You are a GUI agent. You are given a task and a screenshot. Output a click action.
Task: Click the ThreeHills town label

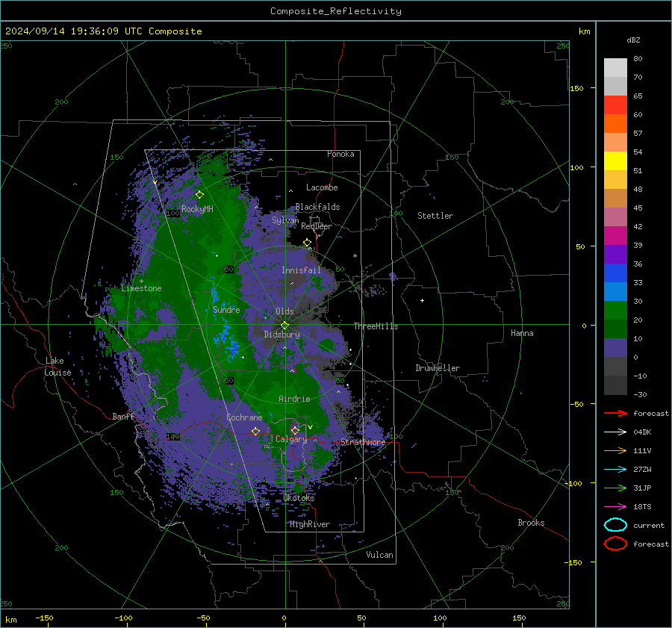coord(376,326)
